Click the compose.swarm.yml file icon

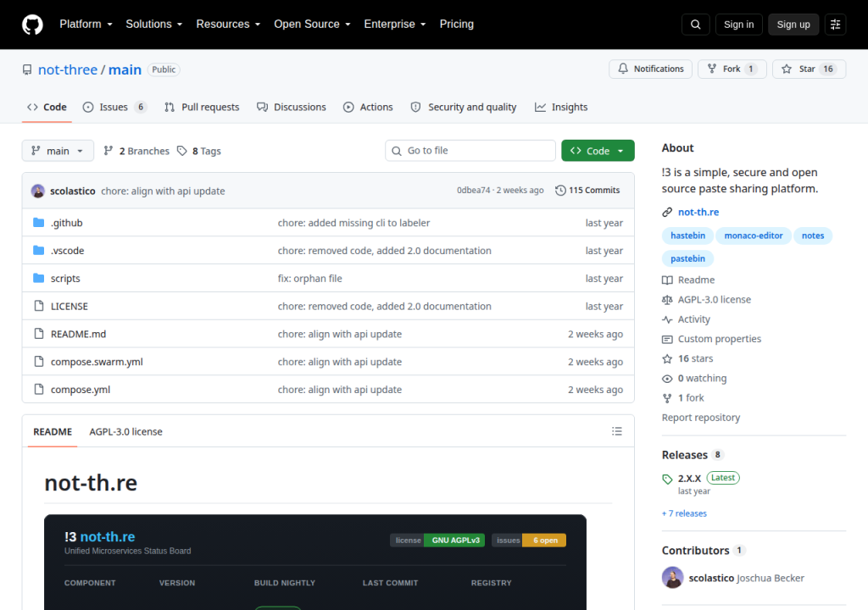[39, 361]
